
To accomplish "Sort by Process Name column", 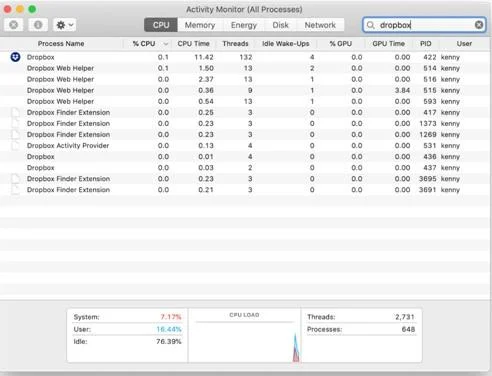I will tap(61, 44).
